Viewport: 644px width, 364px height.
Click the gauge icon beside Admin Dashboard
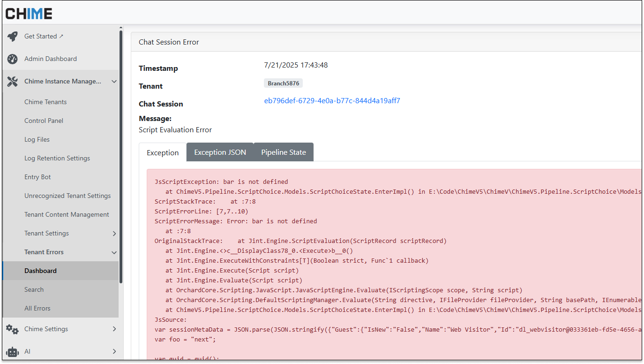(x=12, y=59)
